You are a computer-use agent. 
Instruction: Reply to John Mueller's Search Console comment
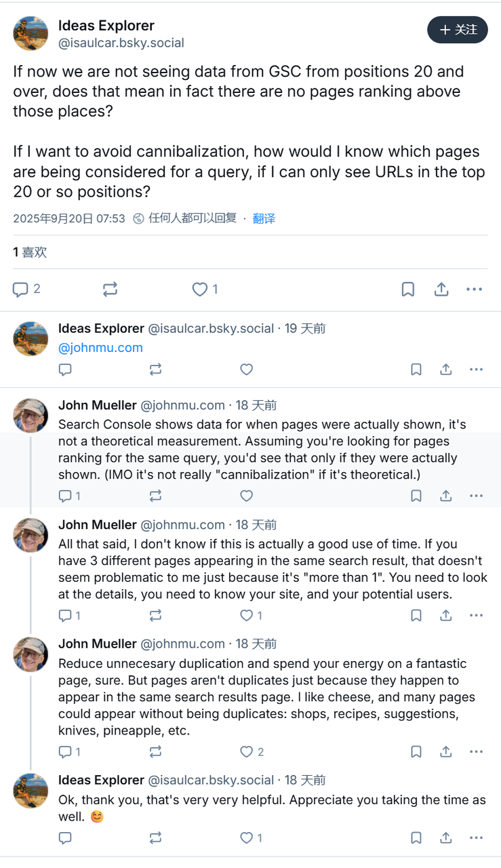66,496
